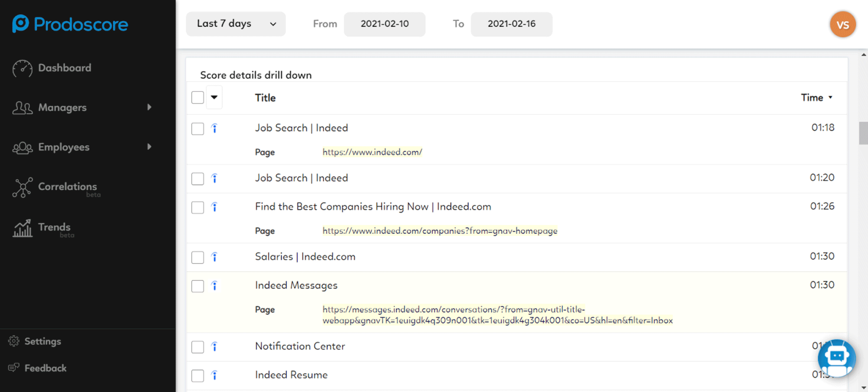Check the Indeed Resume row checkbox
This screenshot has width=868, height=392.
(x=197, y=376)
